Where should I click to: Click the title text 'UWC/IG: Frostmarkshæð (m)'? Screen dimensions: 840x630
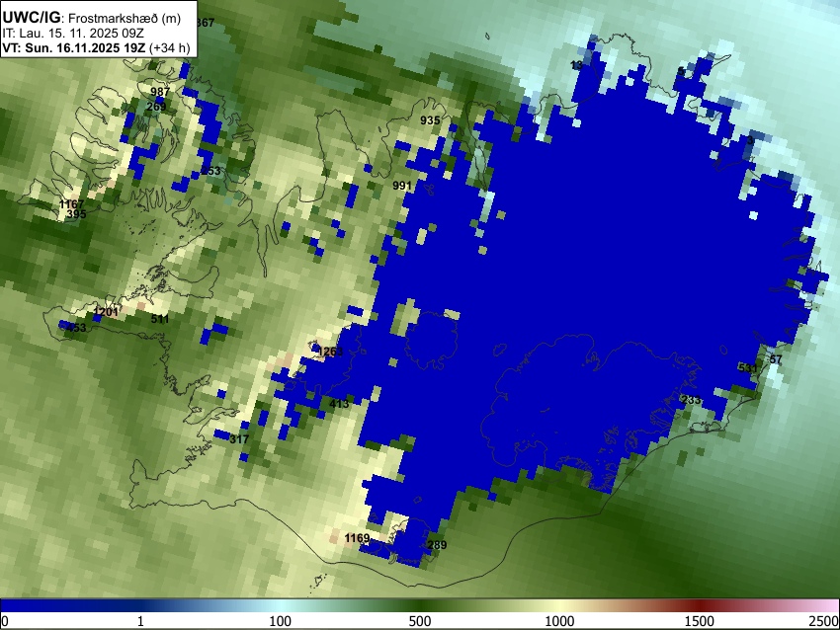(x=92, y=18)
